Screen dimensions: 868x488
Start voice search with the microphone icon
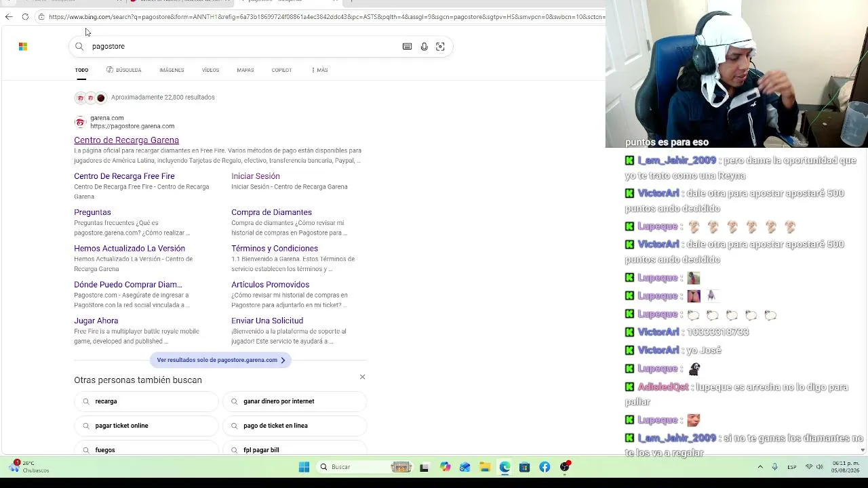click(424, 46)
